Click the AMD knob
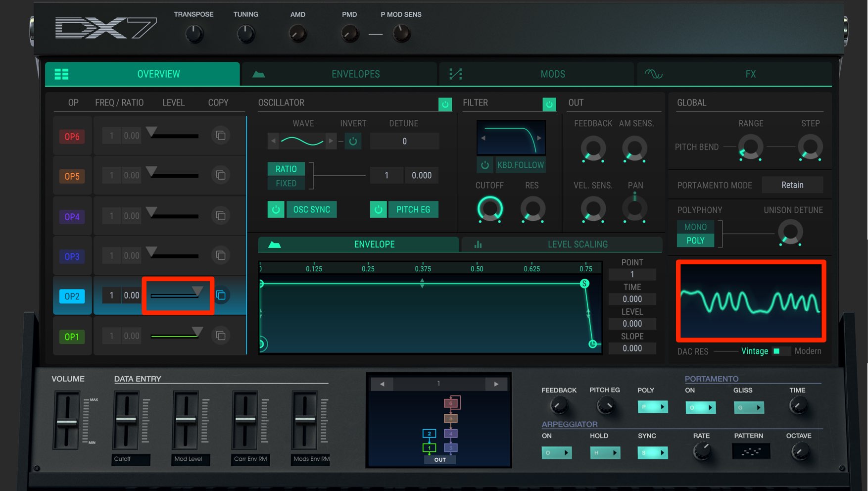Screen dimensions: 868x491 [x=298, y=34]
